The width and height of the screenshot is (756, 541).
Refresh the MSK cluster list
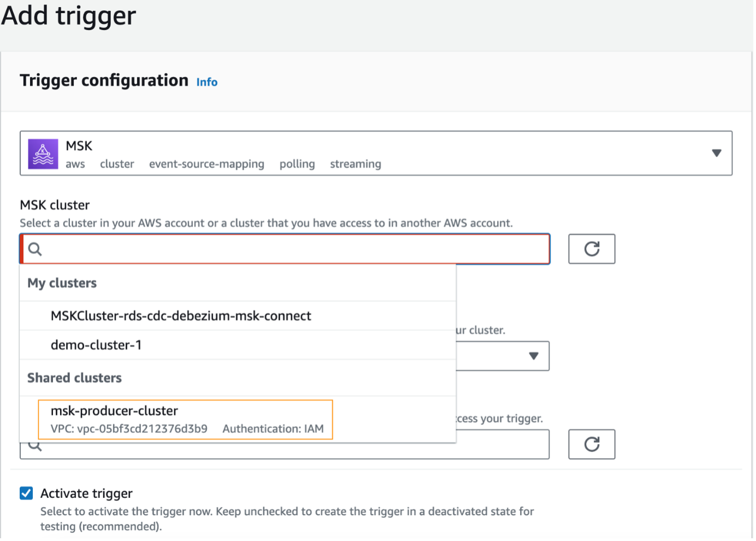(592, 249)
